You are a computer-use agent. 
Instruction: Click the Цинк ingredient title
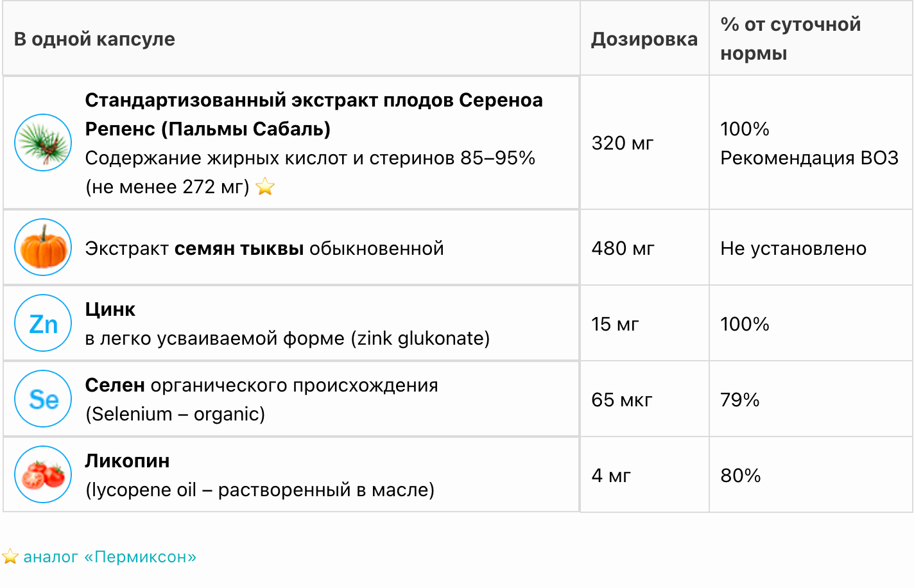110,309
